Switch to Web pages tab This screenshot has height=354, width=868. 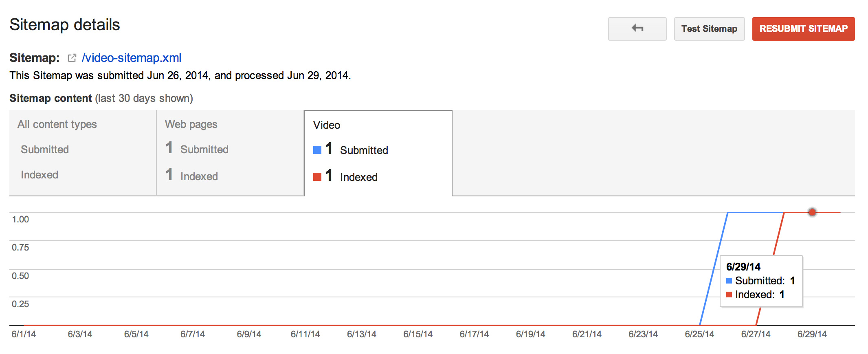pos(231,153)
